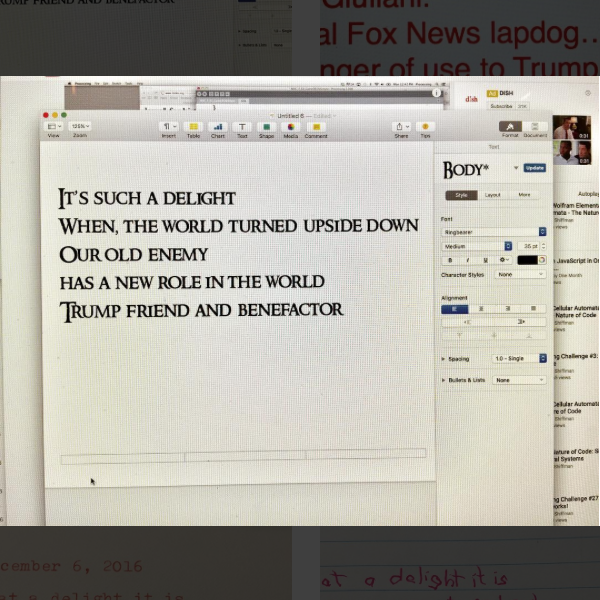Click the decrease indent button

pos(467,322)
